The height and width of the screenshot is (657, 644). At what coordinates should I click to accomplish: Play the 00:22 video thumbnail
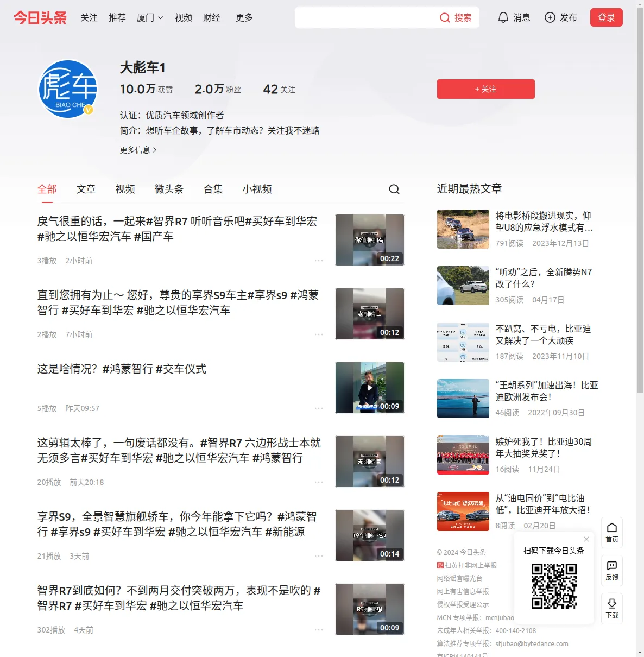tap(370, 240)
